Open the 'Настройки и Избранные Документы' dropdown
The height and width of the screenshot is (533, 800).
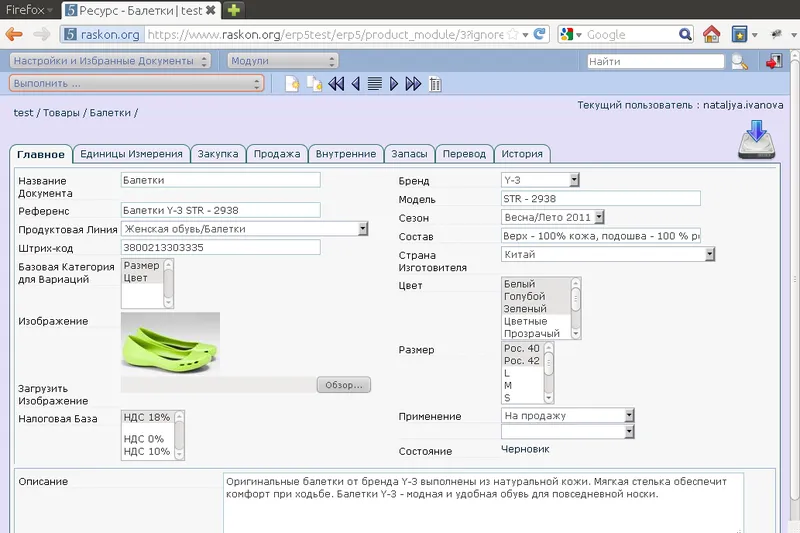[x=110, y=61]
